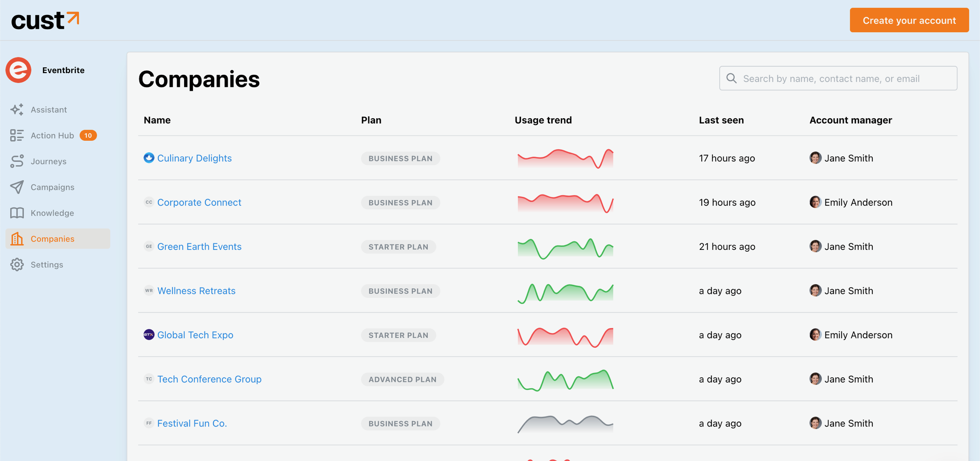The image size is (980, 461).
Task: Open the Companies menu item
Action: click(52, 239)
